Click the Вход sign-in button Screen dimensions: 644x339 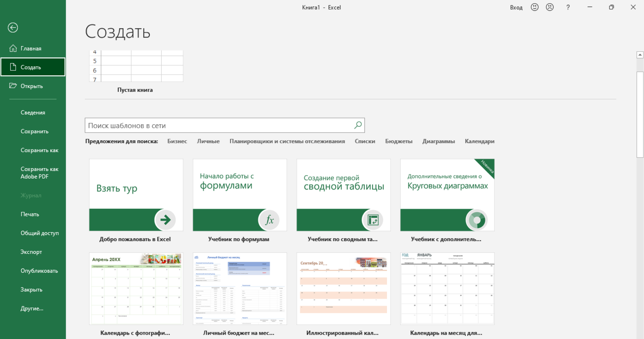(x=516, y=7)
